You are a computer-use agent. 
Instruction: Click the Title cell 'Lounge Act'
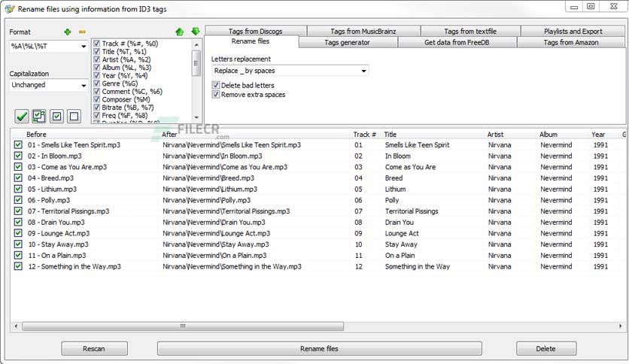402,233
